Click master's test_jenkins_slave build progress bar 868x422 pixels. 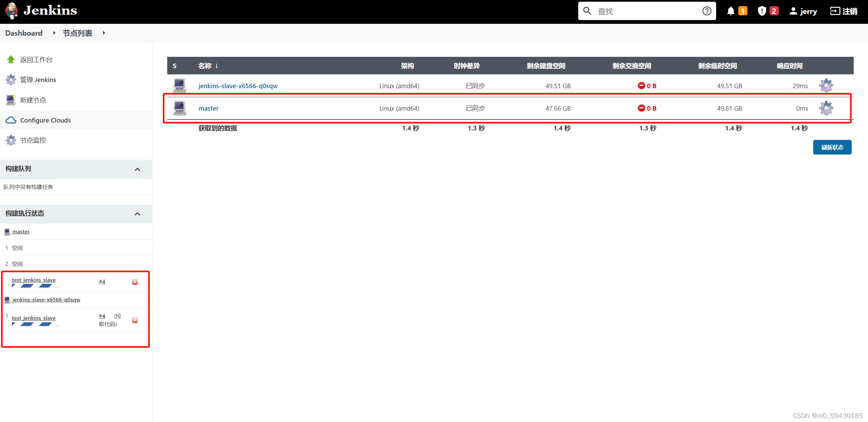35,286
